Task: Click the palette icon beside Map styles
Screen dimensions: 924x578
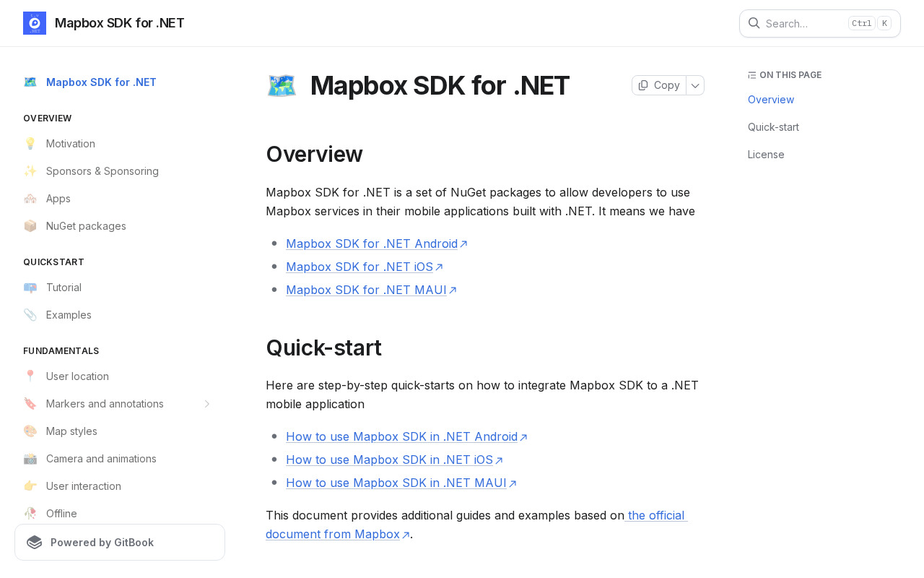Action: point(30,431)
